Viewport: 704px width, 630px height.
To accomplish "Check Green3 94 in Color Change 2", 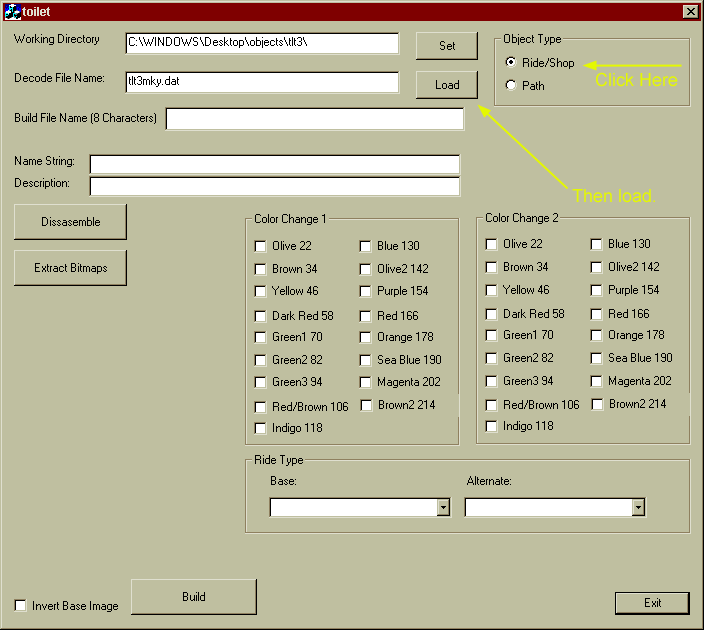I will click(x=492, y=381).
